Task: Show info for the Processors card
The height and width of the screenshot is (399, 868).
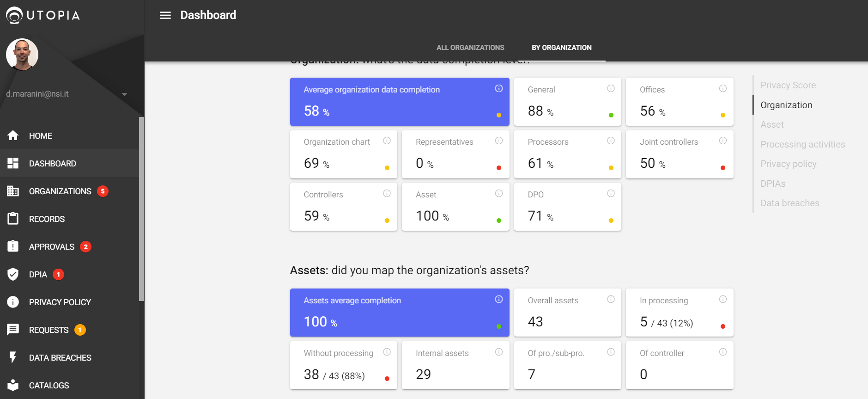Action: tap(611, 141)
